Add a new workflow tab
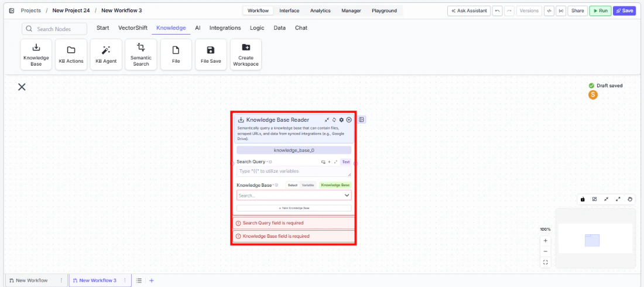This screenshot has width=644, height=287. 152,281
